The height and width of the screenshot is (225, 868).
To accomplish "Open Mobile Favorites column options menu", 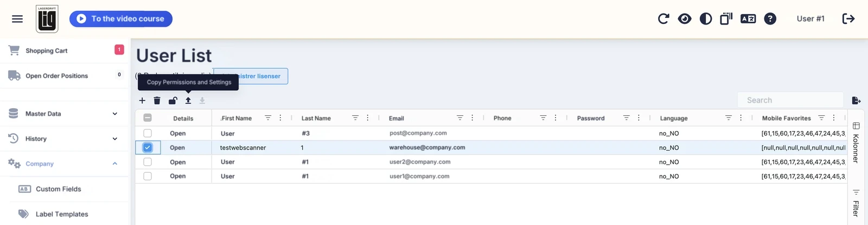I will pos(834,118).
